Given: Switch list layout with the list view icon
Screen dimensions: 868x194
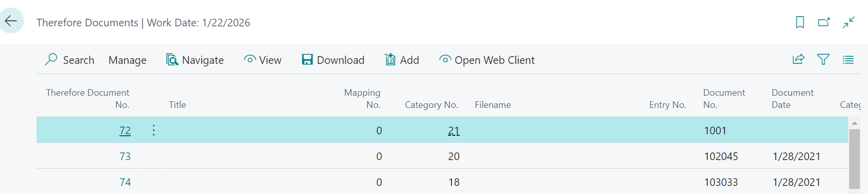Looking at the screenshot, I should pyautogui.click(x=848, y=59).
